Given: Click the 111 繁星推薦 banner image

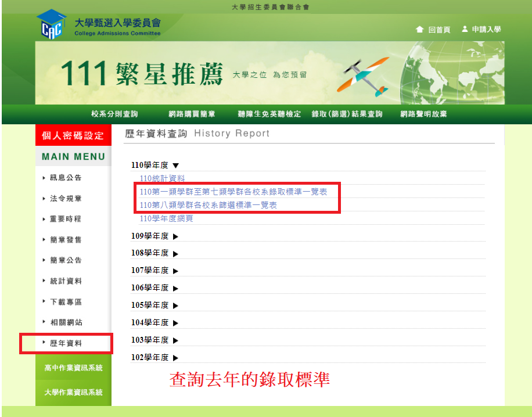Looking at the screenshot, I should (269, 73).
